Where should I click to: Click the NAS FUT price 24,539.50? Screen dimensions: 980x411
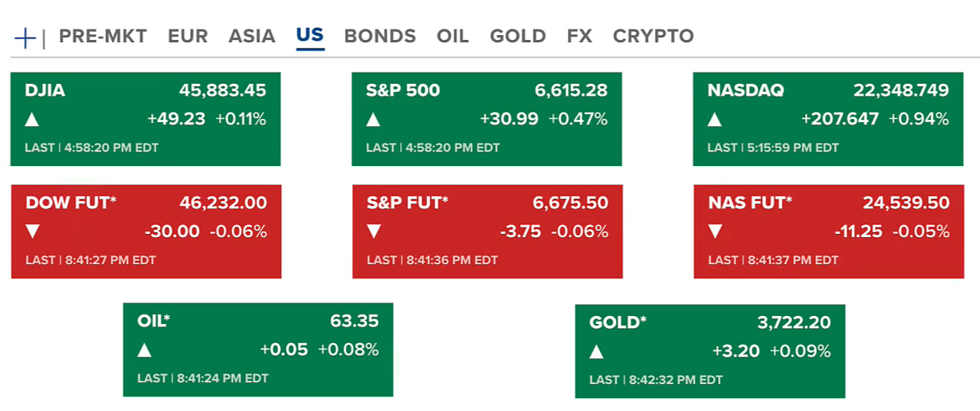point(906,203)
